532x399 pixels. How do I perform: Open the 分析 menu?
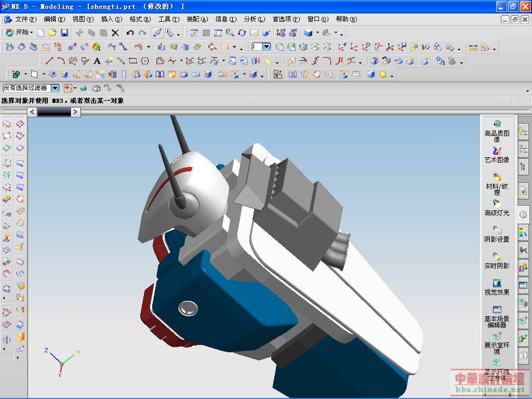point(254,19)
